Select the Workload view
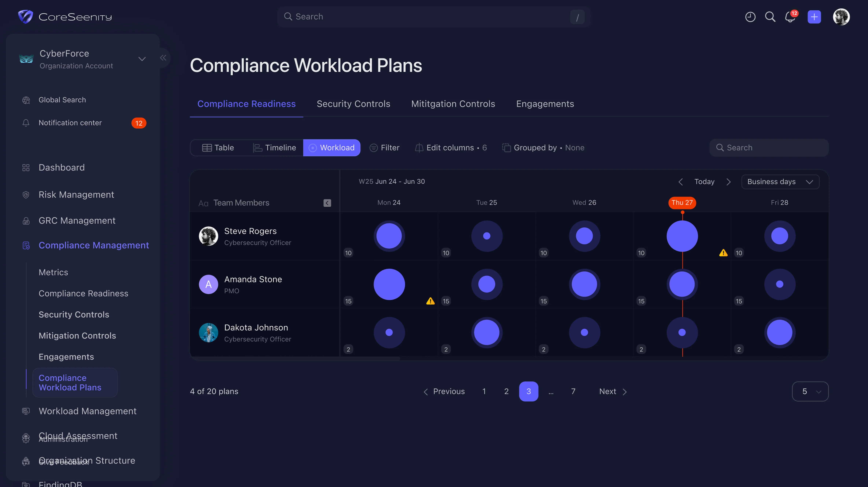This screenshot has width=868, height=487. coord(332,148)
